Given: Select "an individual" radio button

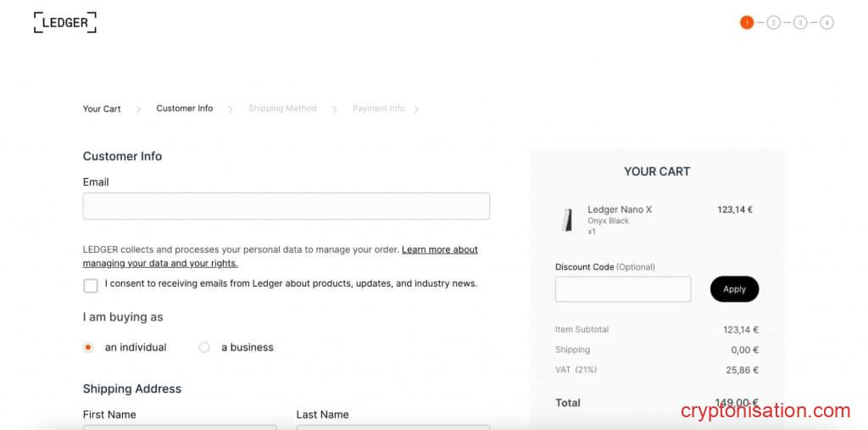Looking at the screenshot, I should coord(88,347).
